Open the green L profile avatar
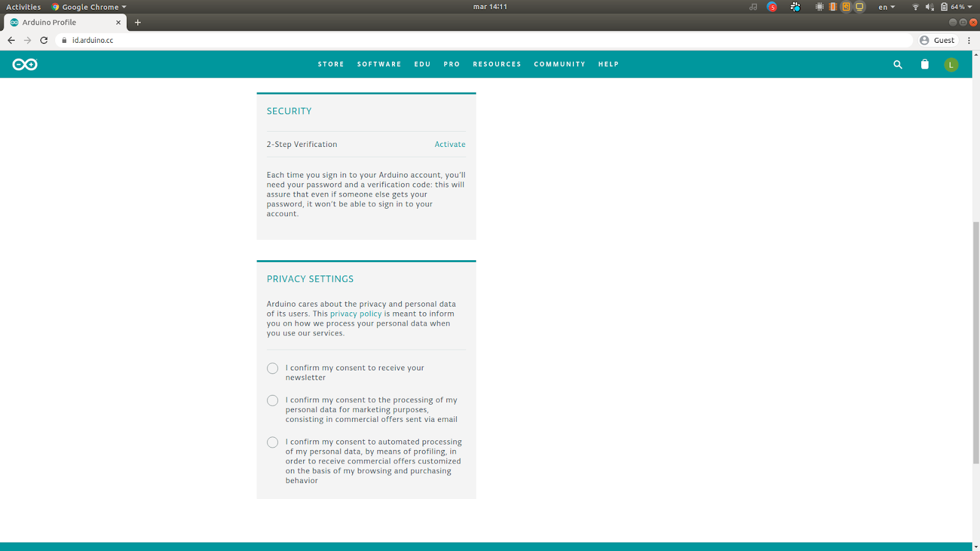Image resolution: width=980 pixels, height=551 pixels. pyautogui.click(x=951, y=64)
